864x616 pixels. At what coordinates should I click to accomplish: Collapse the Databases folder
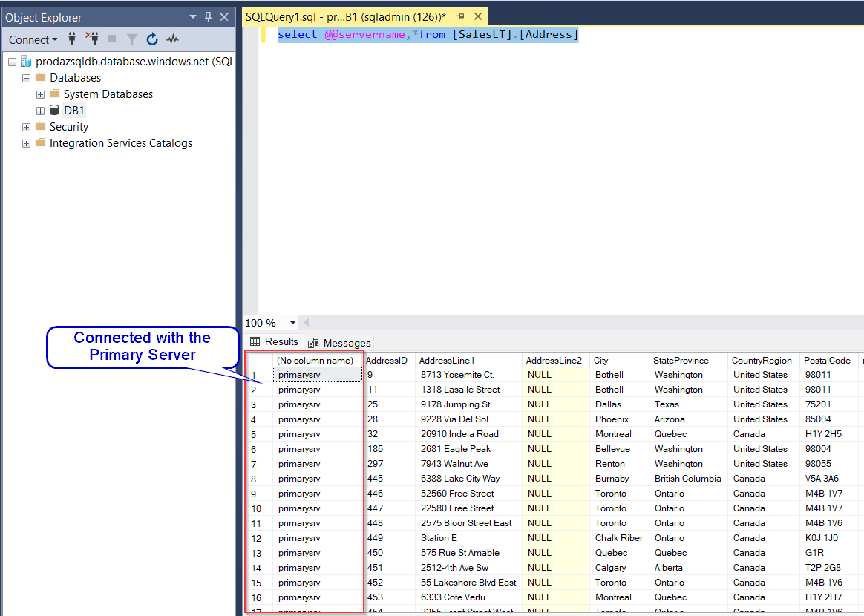coord(26,78)
